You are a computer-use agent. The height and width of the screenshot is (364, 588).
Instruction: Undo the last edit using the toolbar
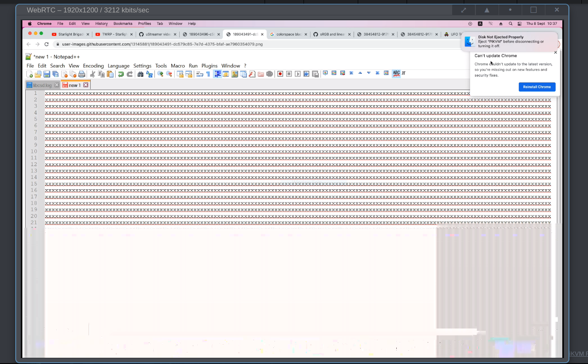click(x=121, y=73)
